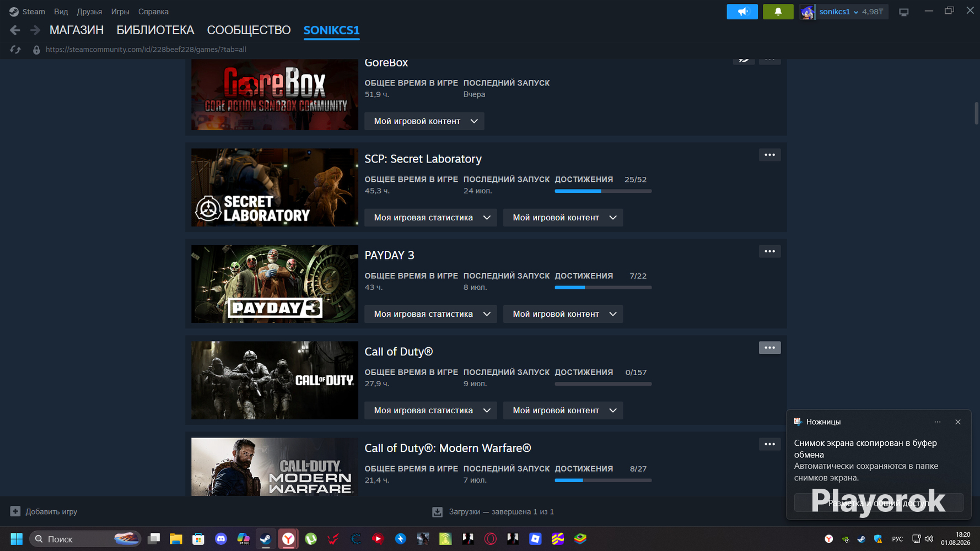Launch File Explorer from the taskbar

click(176, 539)
